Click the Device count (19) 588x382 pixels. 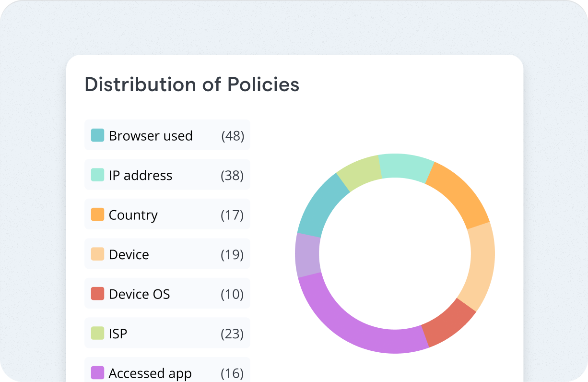pos(232,254)
